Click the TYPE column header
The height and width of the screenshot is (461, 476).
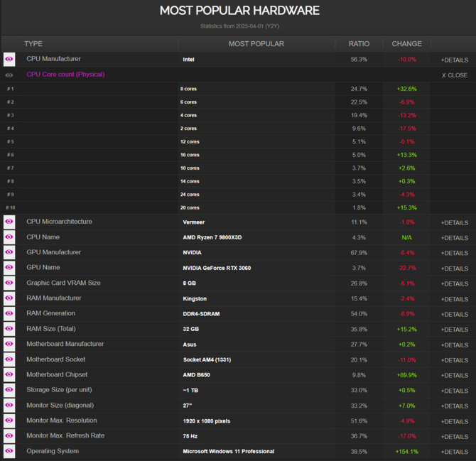click(33, 44)
